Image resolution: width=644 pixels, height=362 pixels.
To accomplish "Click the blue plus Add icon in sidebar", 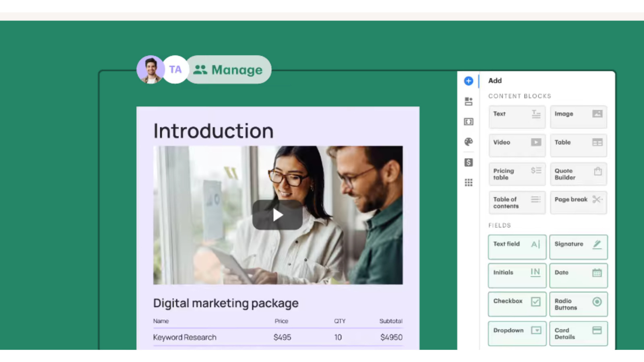I will coord(469,81).
